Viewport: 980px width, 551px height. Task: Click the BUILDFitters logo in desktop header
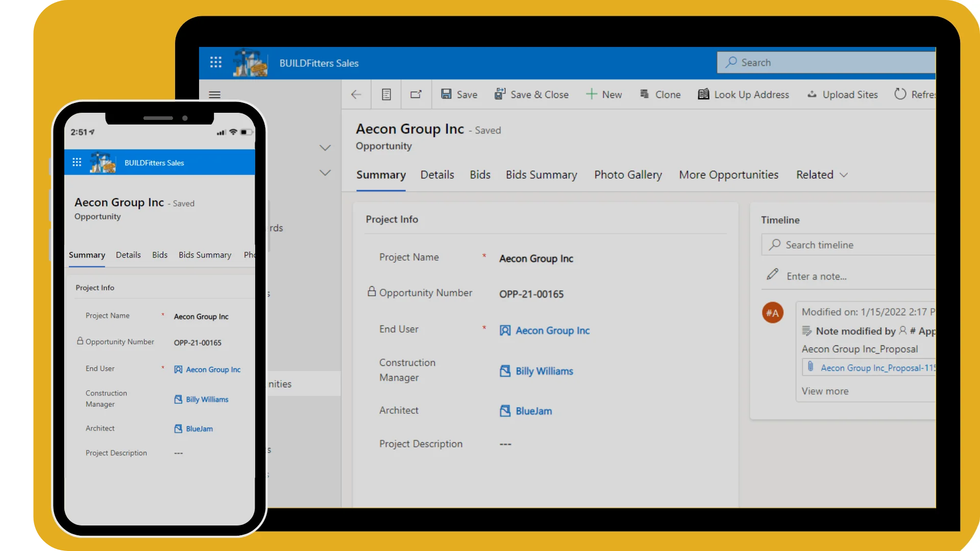coord(250,63)
